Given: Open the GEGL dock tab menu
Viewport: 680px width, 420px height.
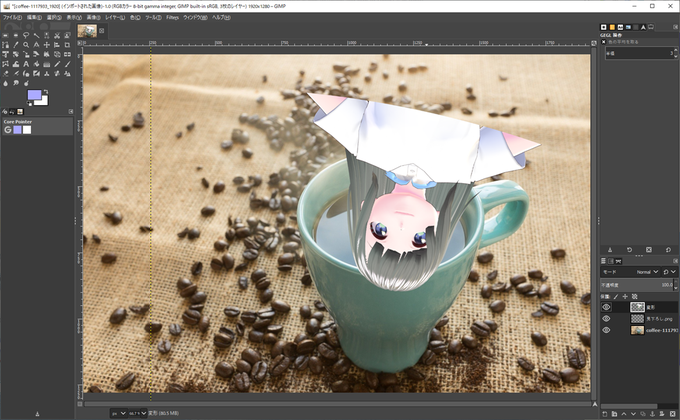Looking at the screenshot, I should [x=675, y=27].
